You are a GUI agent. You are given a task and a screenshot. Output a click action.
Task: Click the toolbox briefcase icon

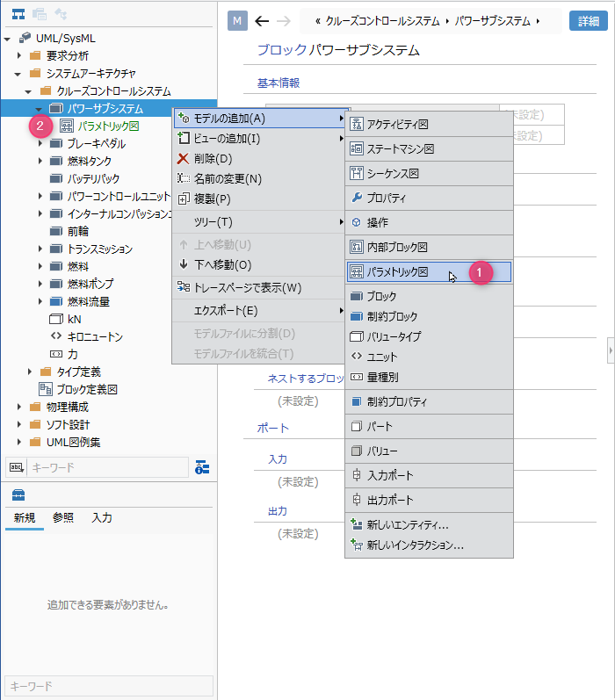[18, 495]
